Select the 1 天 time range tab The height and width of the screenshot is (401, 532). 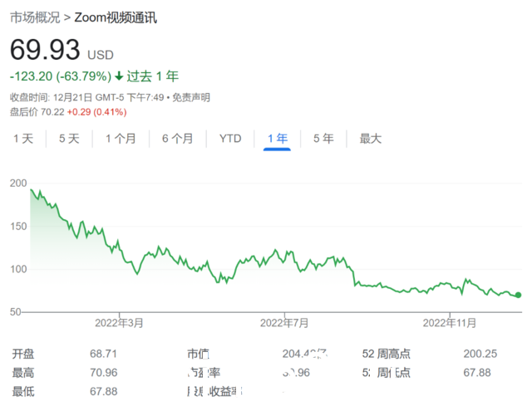23,139
